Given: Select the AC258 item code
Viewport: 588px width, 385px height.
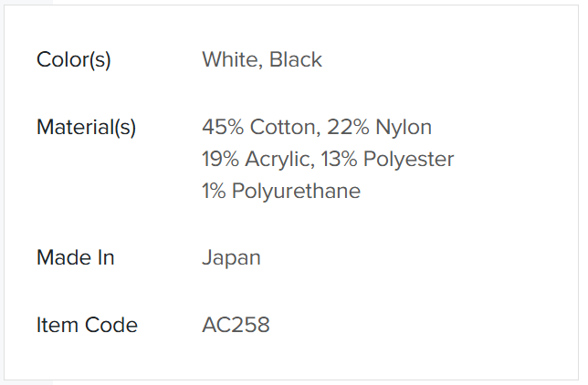Looking at the screenshot, I should 236,325.
